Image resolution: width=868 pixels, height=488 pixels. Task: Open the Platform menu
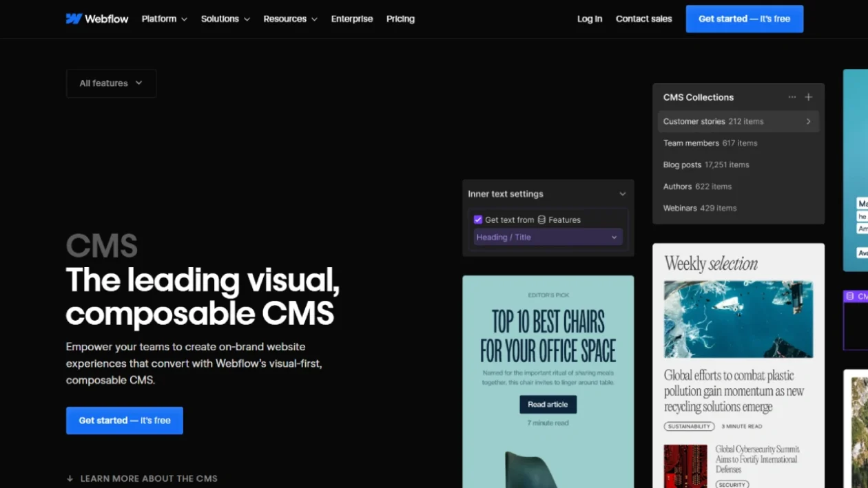[165, 19]
